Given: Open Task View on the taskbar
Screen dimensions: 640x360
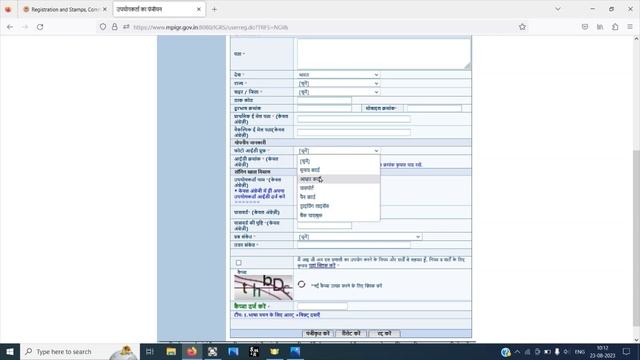Looking at the screenshot, I should pyautogui.click(x=149, y=351).
